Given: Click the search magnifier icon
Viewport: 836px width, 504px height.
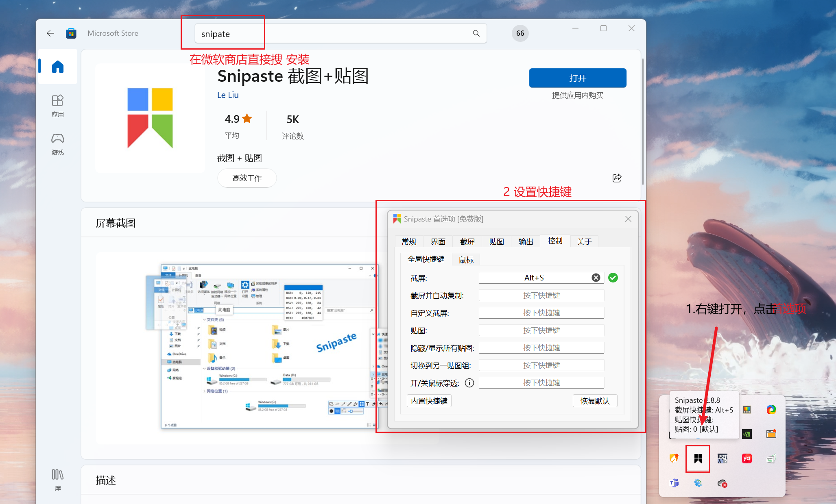Looking at the screenshot, I should pyautogui.click(x=476, y=33).
